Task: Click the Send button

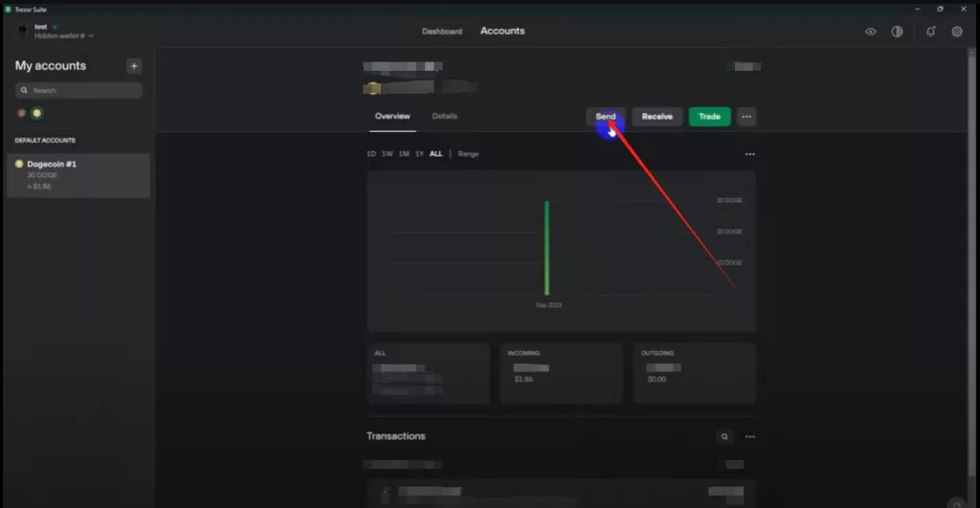Action: pos(606,116)
